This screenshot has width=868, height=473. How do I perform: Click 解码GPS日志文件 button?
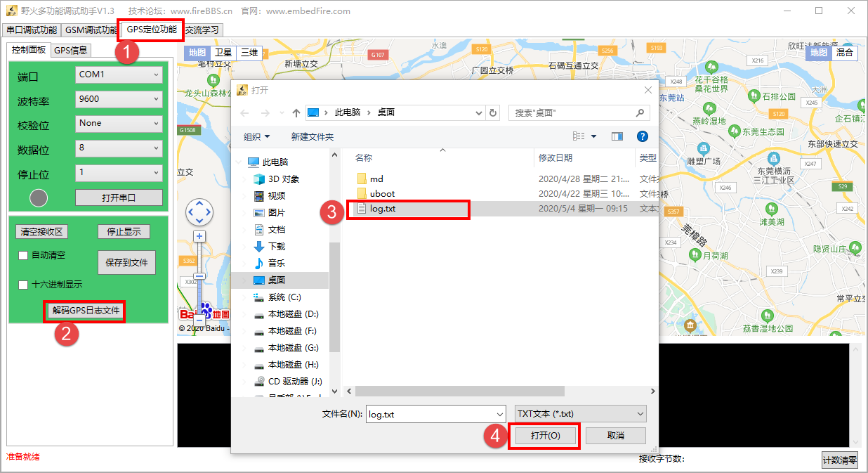(x=86, y=310)
